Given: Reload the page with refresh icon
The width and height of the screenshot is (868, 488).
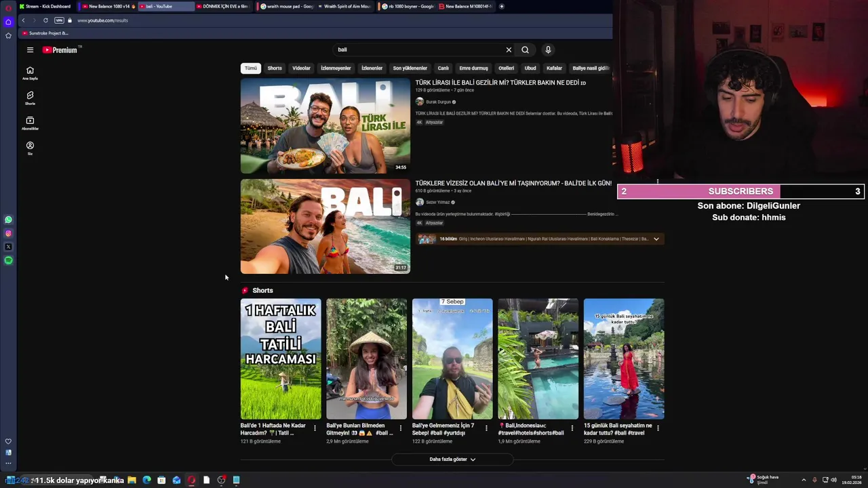Looking at the screenshot, I should 45,20.
